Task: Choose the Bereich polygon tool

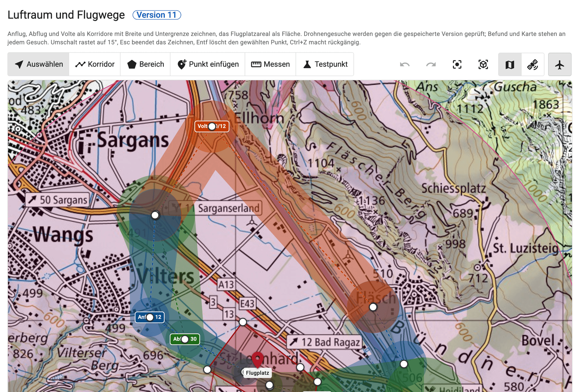Action: tap(145, 64)
